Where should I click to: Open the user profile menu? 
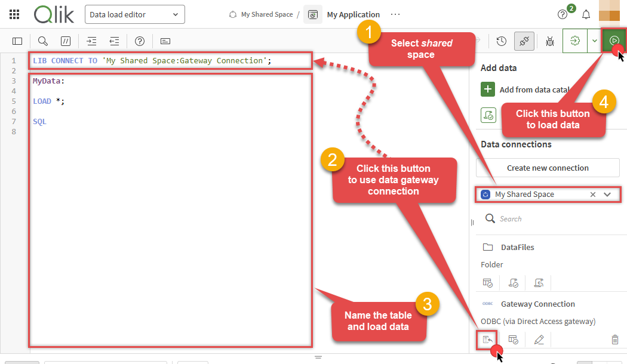pos(609,14)
